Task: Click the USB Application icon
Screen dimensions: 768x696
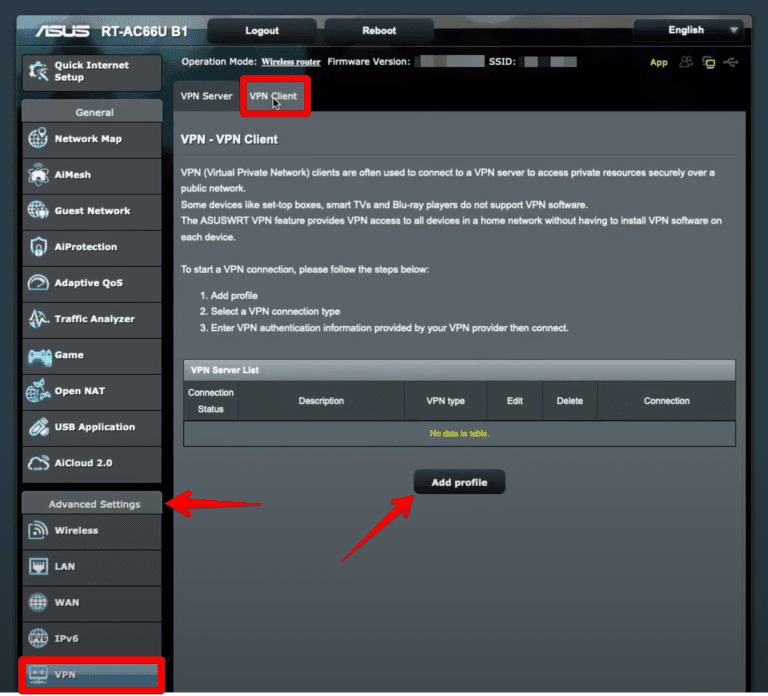Action: click(x=39, y=427)
